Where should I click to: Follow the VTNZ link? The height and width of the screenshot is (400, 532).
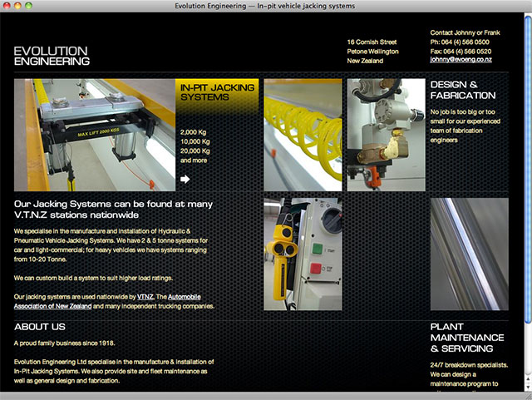145,297
